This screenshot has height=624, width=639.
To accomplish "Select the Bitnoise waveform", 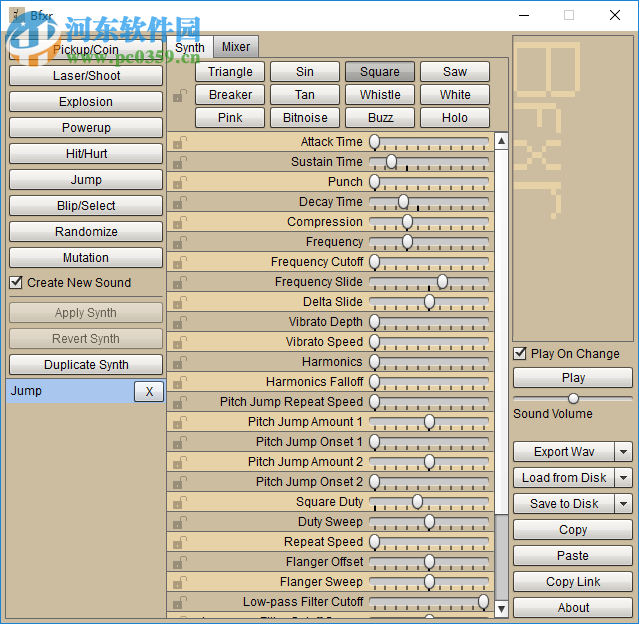I will [305, 118].
